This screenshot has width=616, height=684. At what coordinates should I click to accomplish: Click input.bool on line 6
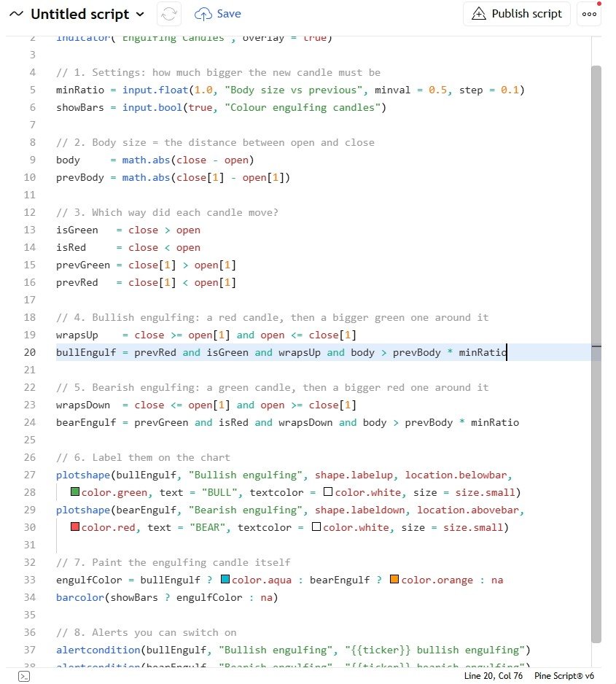coord(152,107)
